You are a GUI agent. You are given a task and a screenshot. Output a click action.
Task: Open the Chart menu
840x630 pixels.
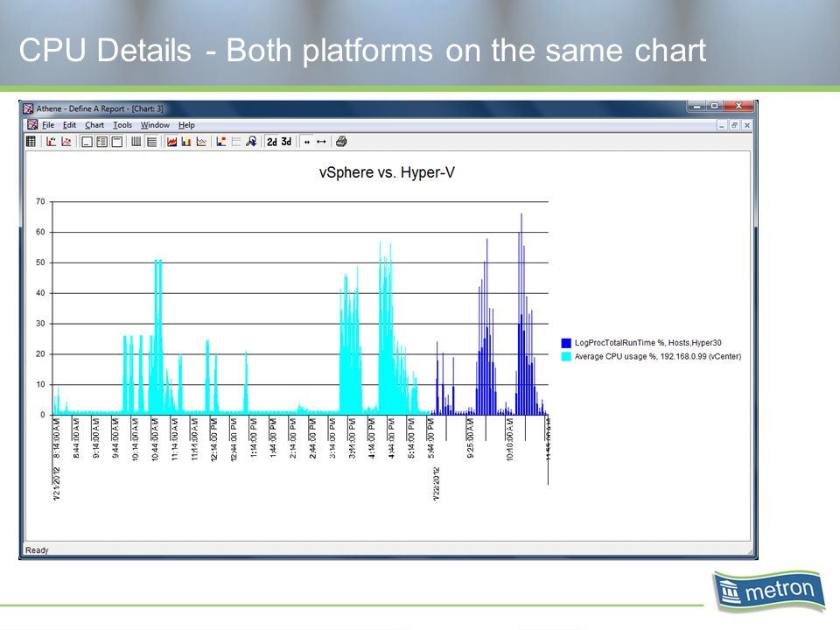tap(94, 125)
